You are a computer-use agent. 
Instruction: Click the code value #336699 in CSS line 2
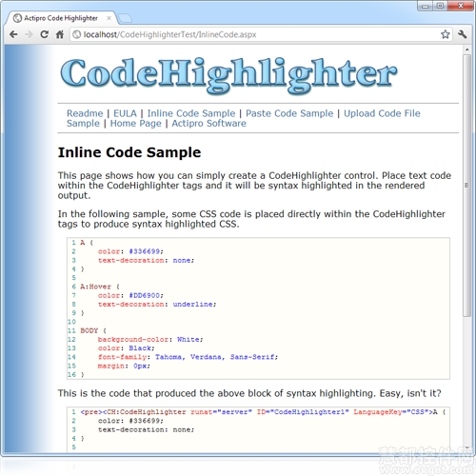[x=145, y=251]
